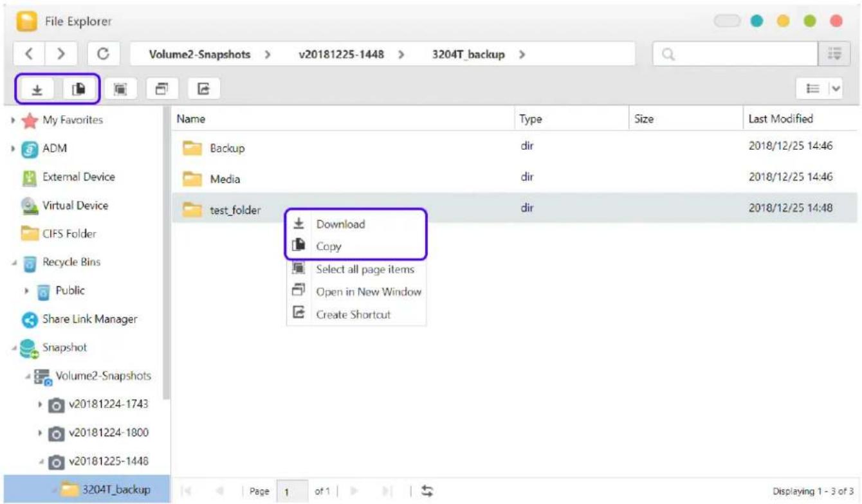This screenshot has height=504, width=862.
Task: Click the Recycle Bins icon
Action: 29,263
